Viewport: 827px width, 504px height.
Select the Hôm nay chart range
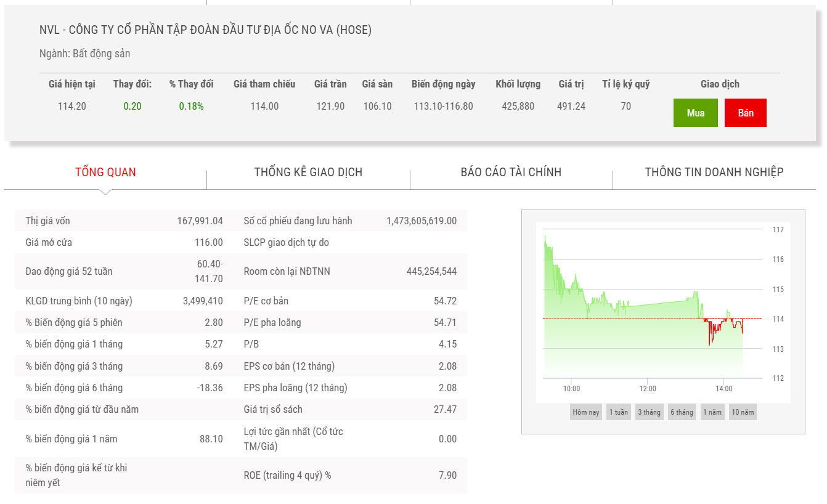585,412
